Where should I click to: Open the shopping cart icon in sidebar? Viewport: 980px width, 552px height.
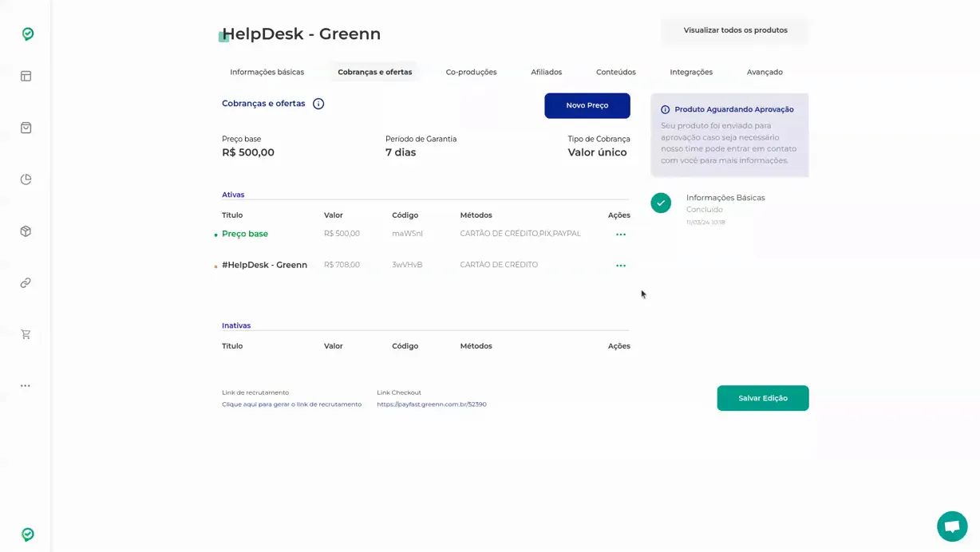click(x=26, y=334)
